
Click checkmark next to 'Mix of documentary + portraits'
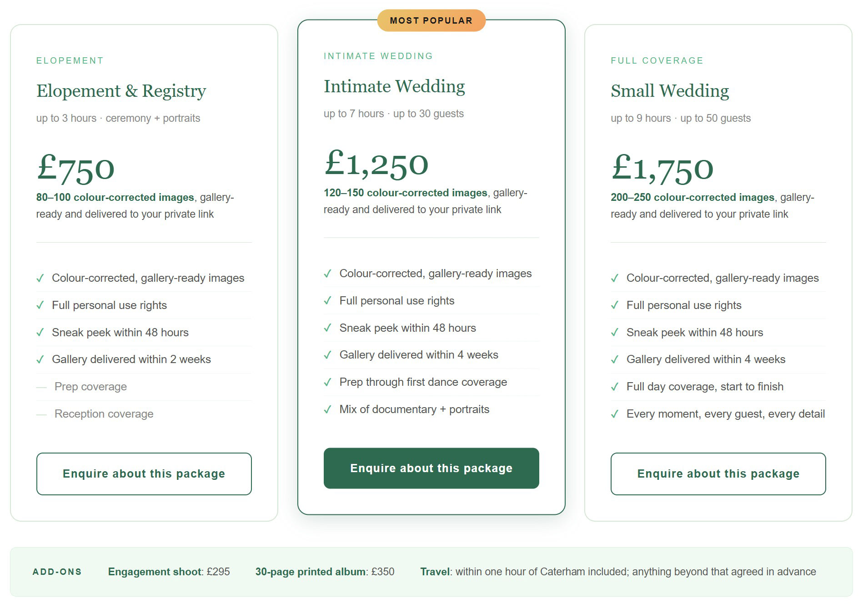point(327,409)
